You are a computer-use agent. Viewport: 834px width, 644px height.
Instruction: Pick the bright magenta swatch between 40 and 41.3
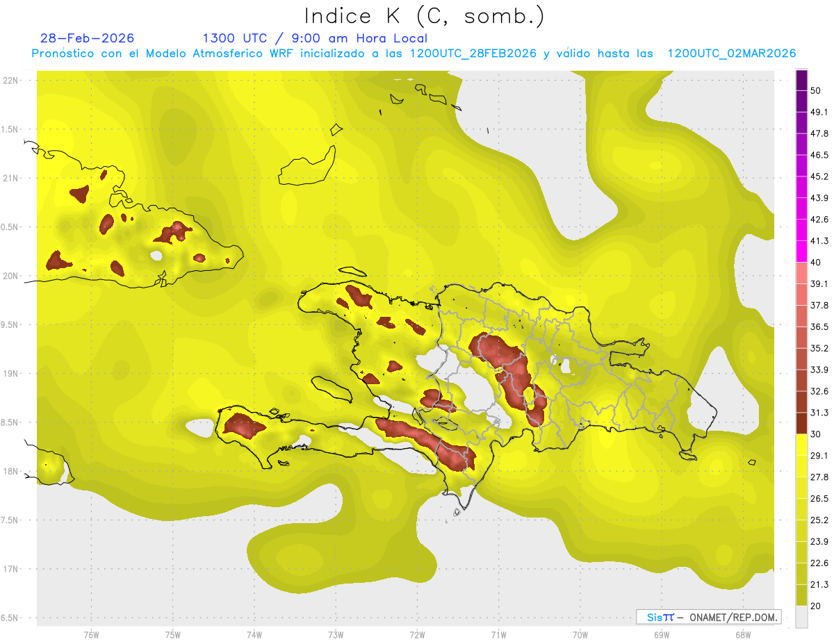point(802,251)
